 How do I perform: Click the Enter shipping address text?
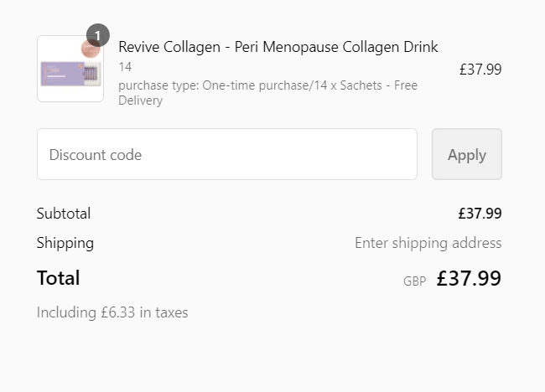pyautogui.click(x=428, y=243)
